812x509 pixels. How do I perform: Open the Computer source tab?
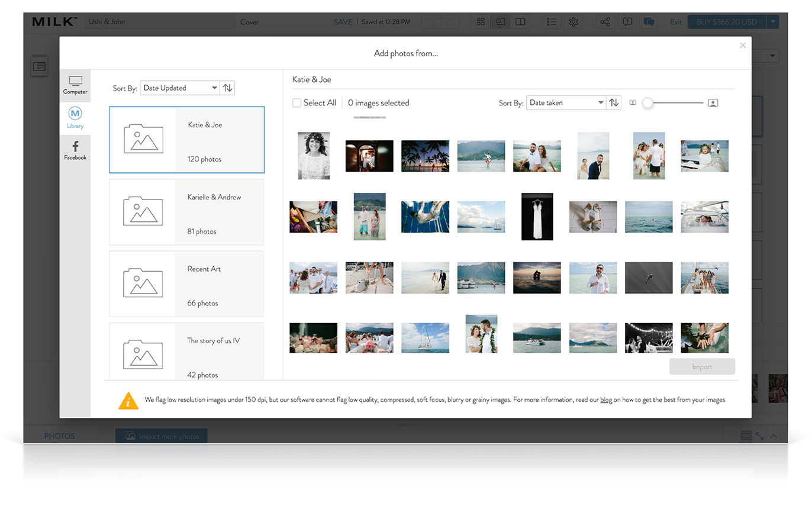pos(75,85)
